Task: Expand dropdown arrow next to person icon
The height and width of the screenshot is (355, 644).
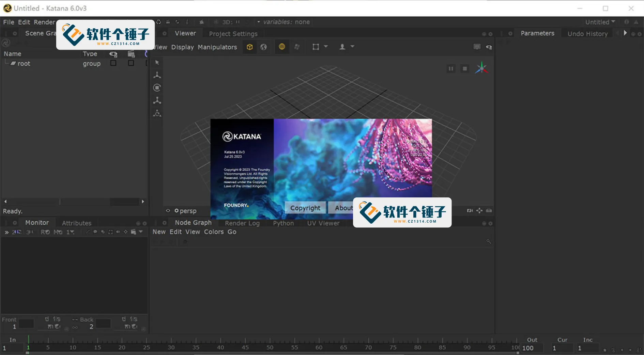Action: pyautogui.click(x=352, y=46)
